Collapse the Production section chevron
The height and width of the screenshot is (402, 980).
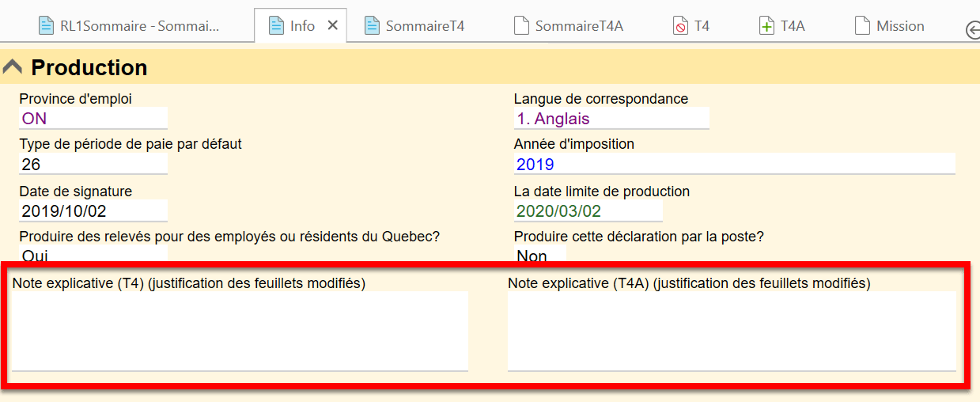point(13,67)
